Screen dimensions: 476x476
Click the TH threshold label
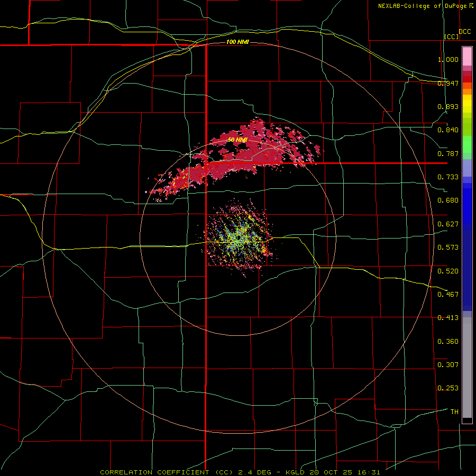click(x=454, y=412)
